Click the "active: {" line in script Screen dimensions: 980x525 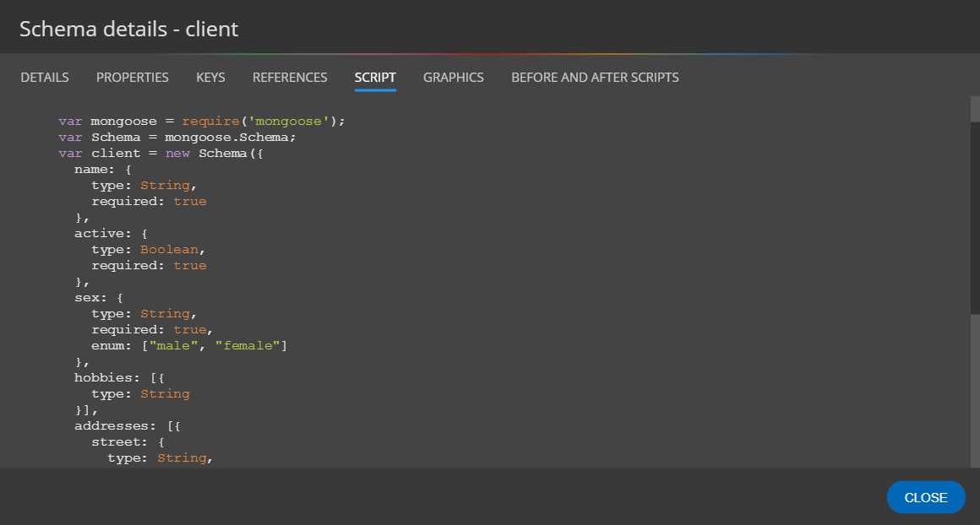(x=111, y=234)
